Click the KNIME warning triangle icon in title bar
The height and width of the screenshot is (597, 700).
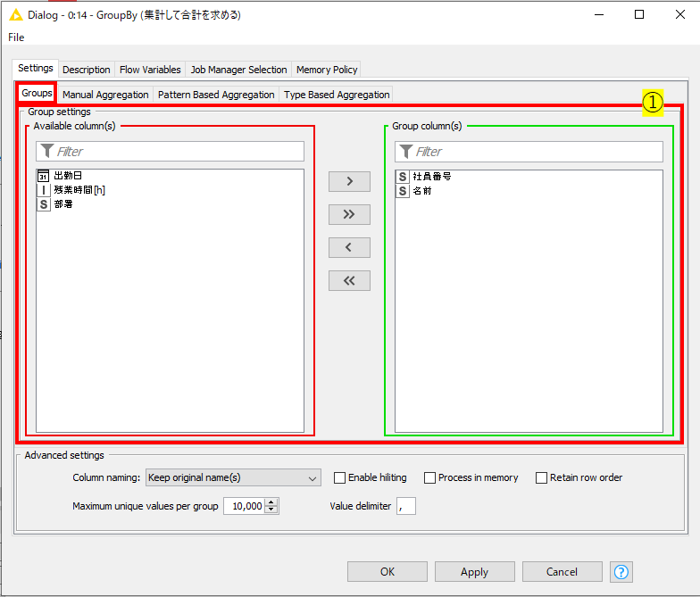coord(16,14)
